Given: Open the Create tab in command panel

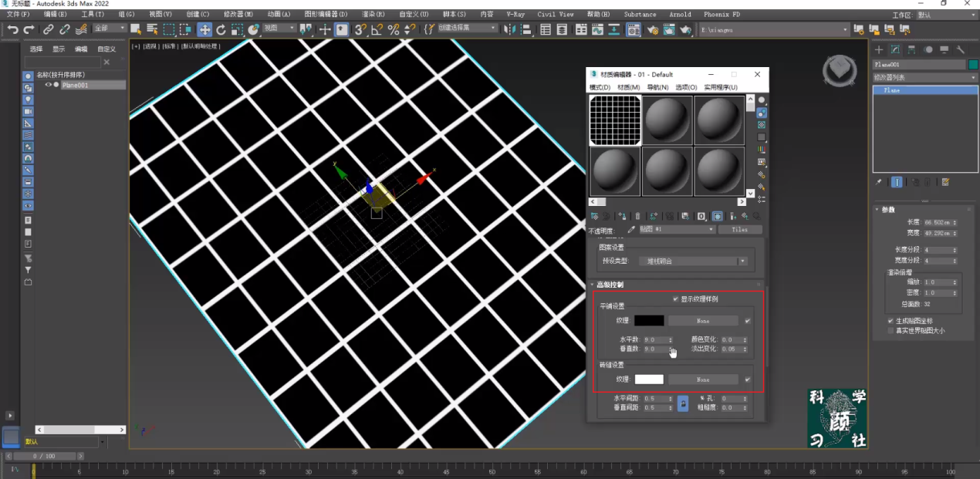Looking at the screenshot, I should (x=879, y=49).
